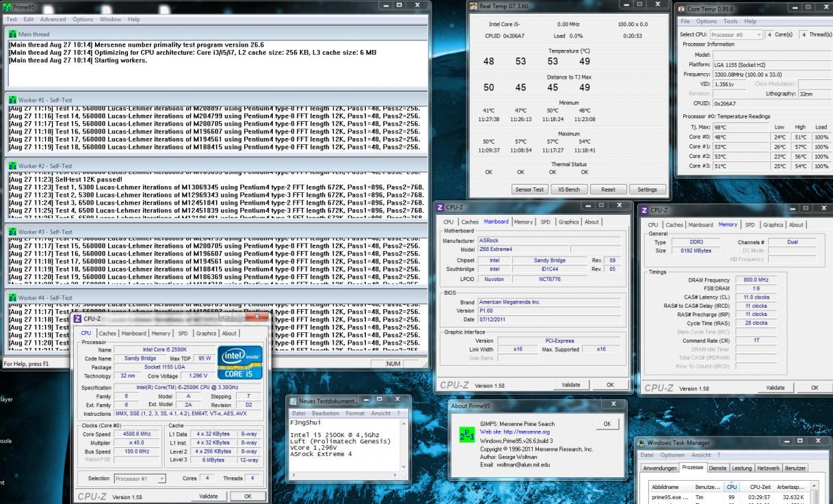833x504 pixels.
Task: Click Validate in CPU-Z processor window
Action: point(207,496)
